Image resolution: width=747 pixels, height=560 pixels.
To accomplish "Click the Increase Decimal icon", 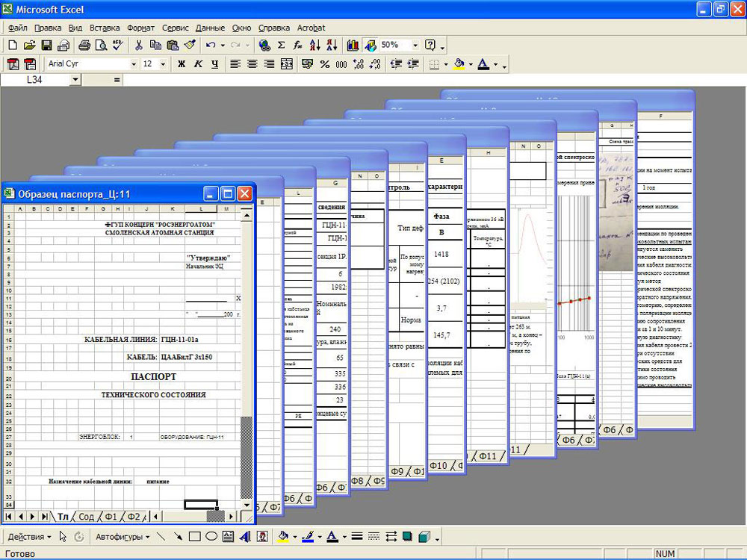I will [359, 63].
